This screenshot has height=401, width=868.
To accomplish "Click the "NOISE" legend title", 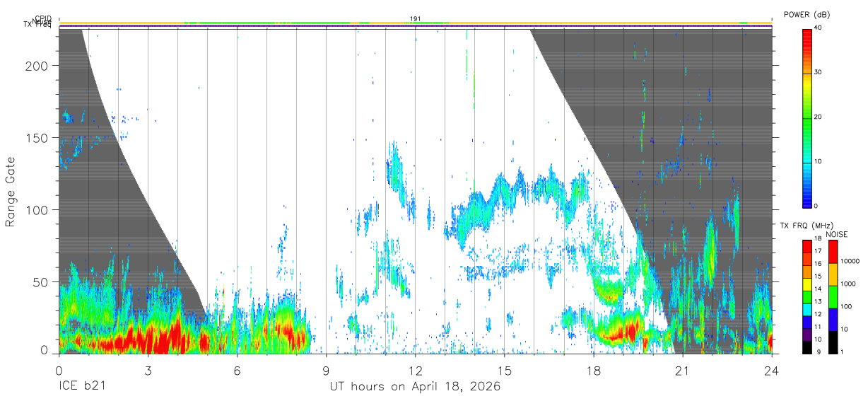I will click(x=835, y=234).
